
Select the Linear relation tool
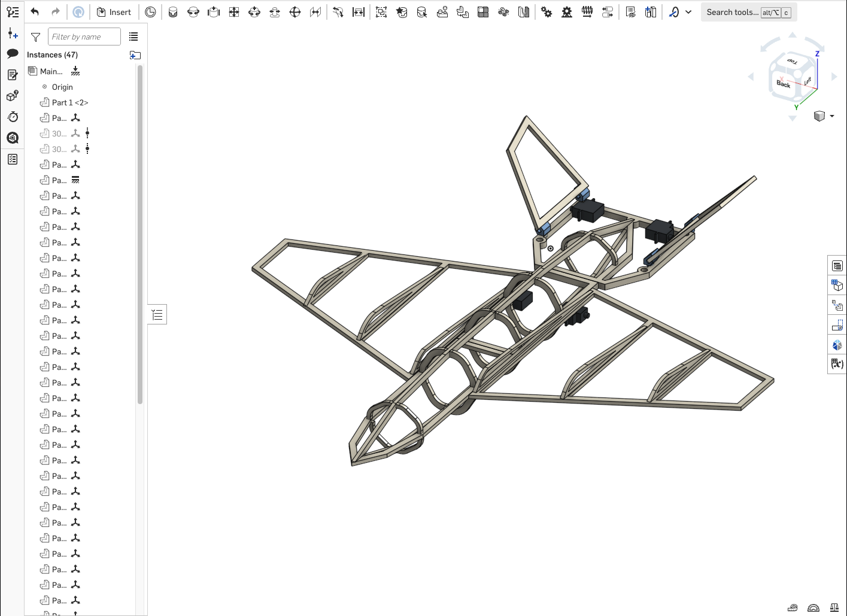pyautogui.click(x=608, y=12)
